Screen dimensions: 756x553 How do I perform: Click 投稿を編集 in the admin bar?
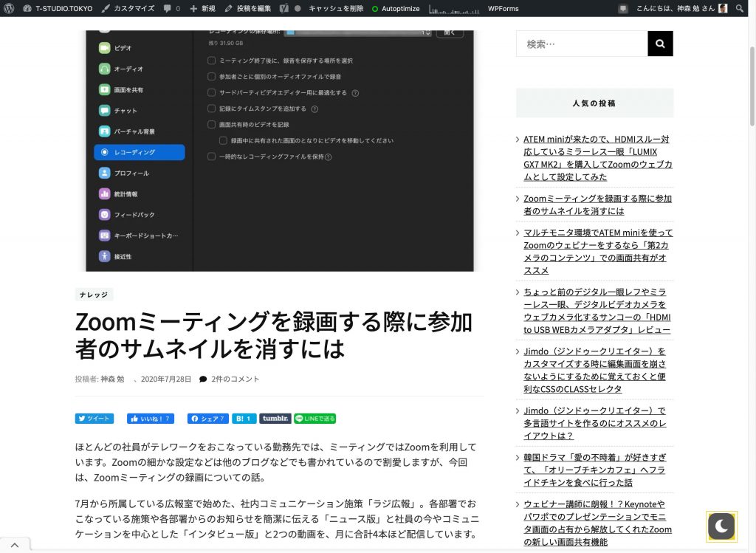pos(248,8)
